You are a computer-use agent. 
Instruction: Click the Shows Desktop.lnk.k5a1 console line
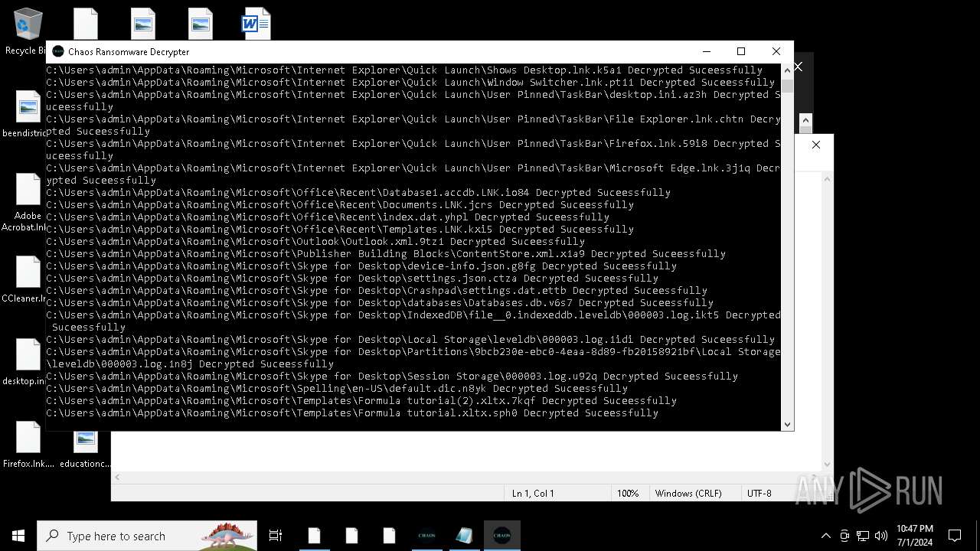404,70
